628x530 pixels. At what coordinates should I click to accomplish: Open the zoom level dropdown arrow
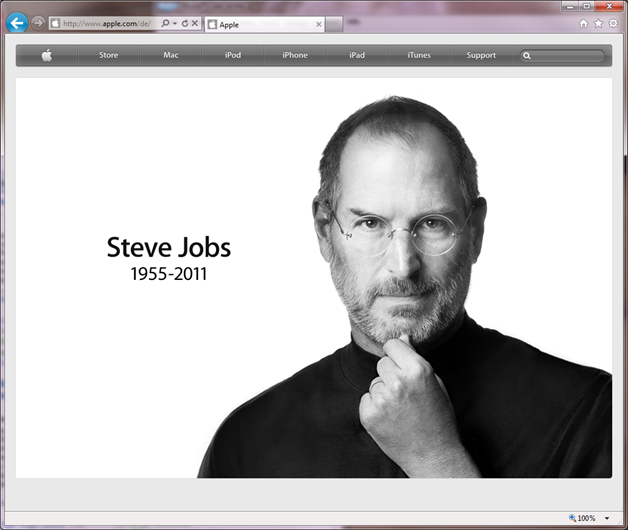[607, 518]
